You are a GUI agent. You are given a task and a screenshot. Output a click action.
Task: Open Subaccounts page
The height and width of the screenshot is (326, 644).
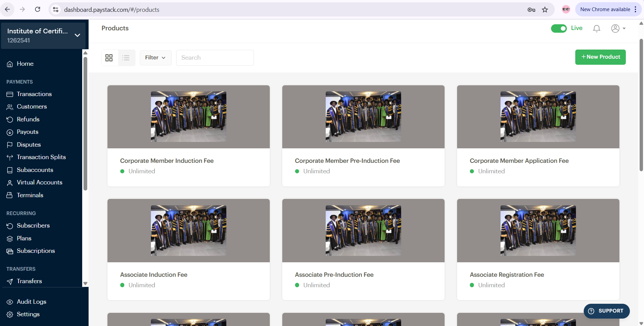pyautogui.click(x=35, y=170)
